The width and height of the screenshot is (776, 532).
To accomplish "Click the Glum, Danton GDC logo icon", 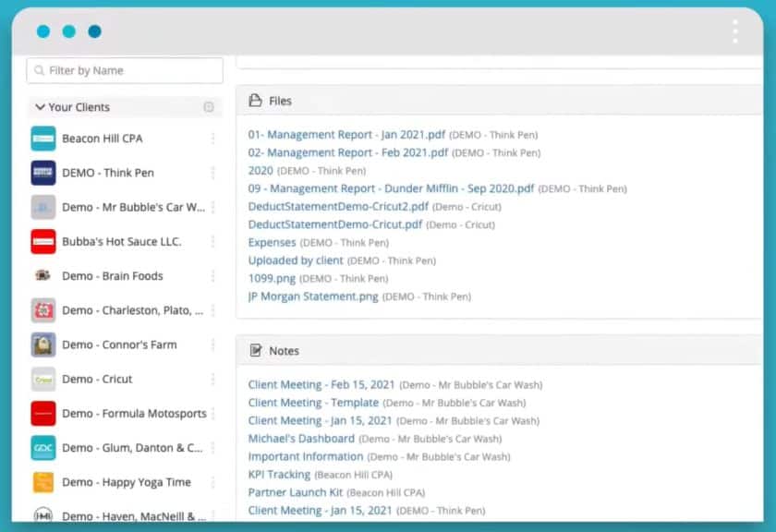I will (43, 448).
